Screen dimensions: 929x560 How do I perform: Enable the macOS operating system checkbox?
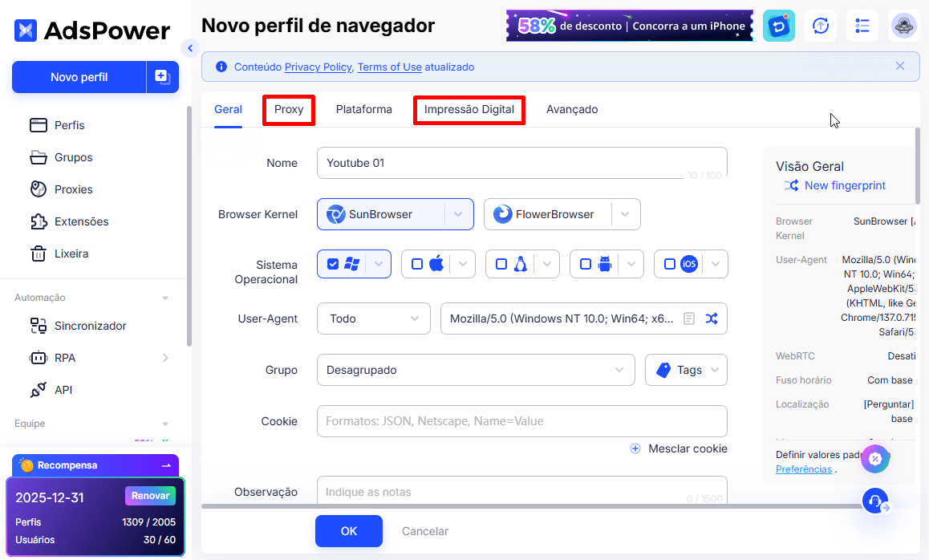[417, 264]
